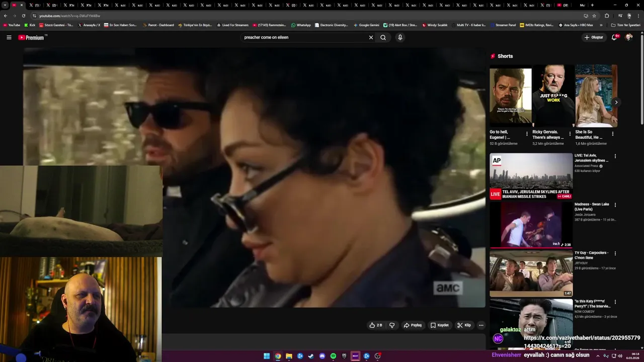The image size is (644, 362).
Task: Show next Shorts with the arrow
Action: tap(616, 103)
